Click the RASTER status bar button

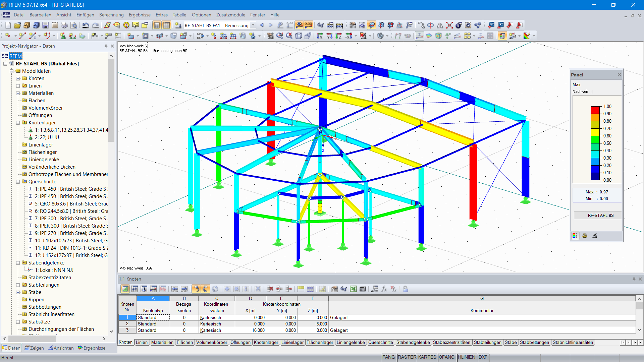[x=407, y=357]
